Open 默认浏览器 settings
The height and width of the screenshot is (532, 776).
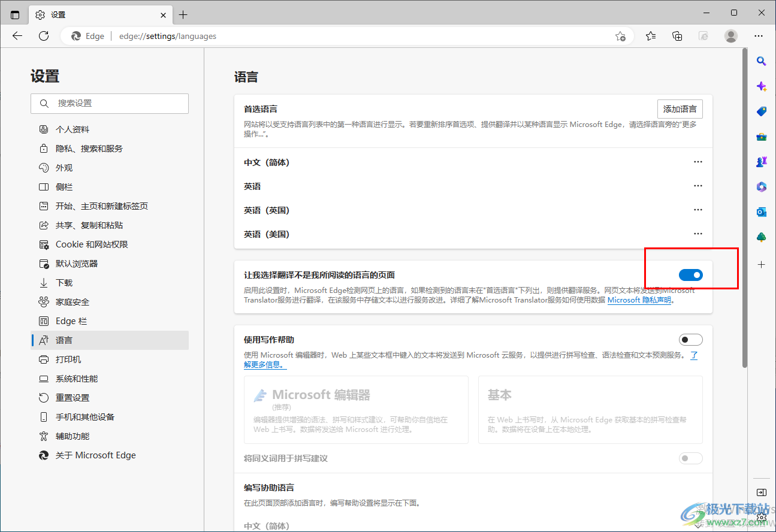(x=110, y=264)
